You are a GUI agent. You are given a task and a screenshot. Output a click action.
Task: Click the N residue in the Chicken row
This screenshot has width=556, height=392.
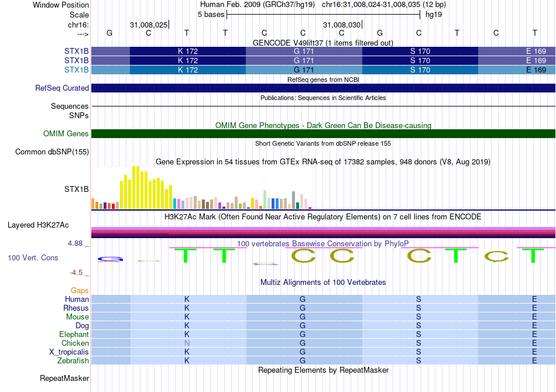coord(187,343)
